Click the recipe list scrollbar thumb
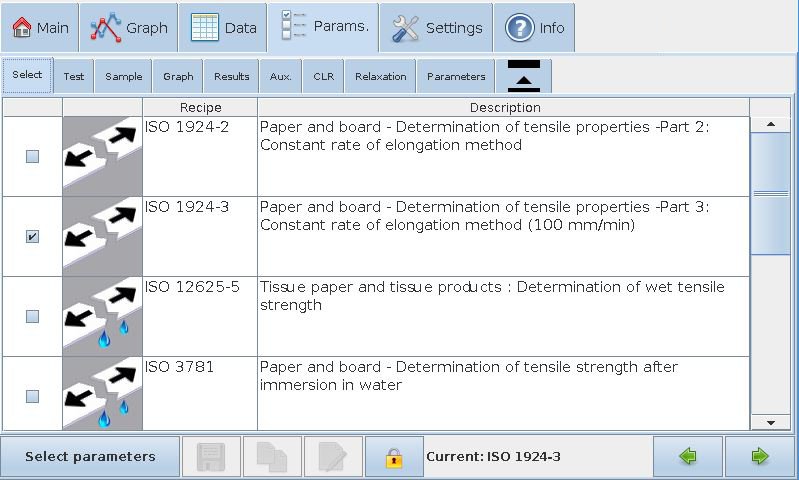 pos(770,194)
